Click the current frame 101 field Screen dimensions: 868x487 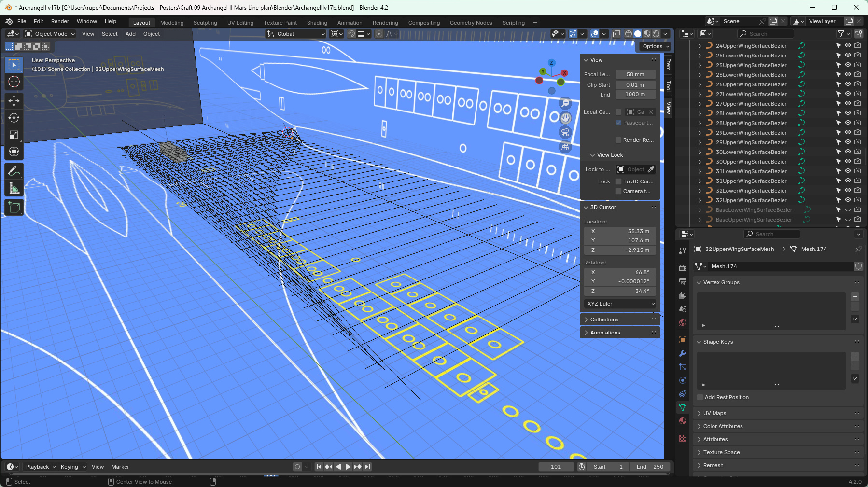[556, 467]
